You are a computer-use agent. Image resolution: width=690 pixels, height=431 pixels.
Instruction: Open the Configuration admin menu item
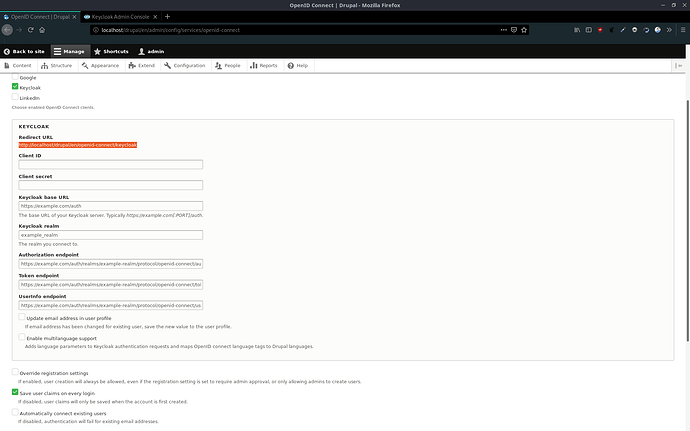click(184, 66)
